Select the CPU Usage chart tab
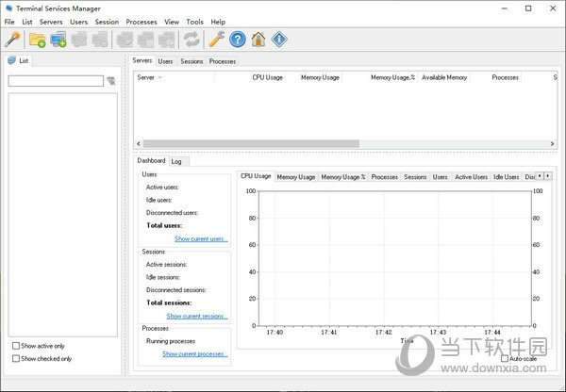 (x=256, y=176)
